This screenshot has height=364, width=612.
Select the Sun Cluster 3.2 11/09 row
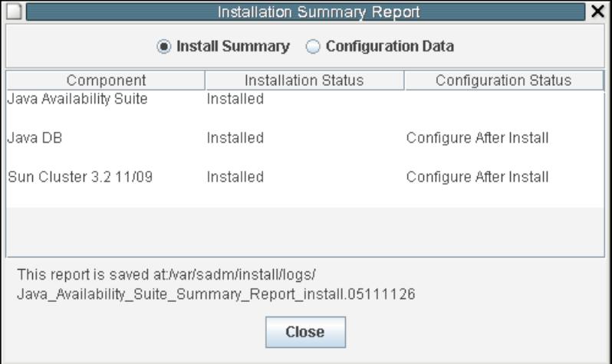305,178
